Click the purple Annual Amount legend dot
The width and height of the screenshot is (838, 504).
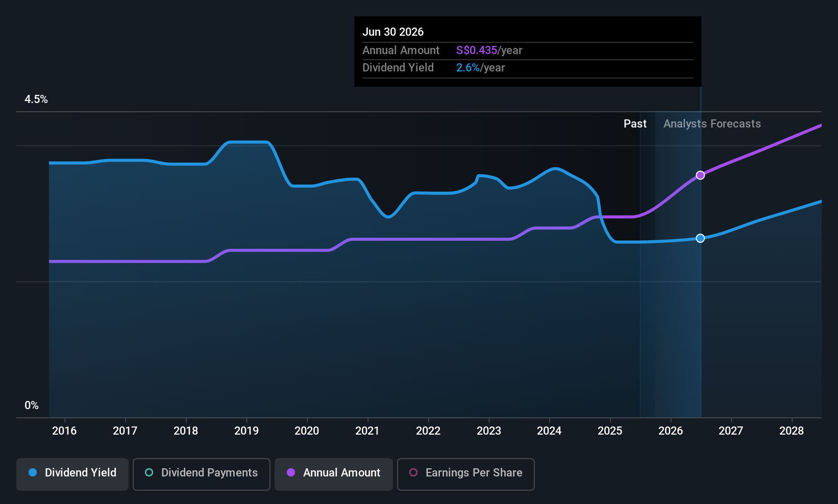pos(291,472)
